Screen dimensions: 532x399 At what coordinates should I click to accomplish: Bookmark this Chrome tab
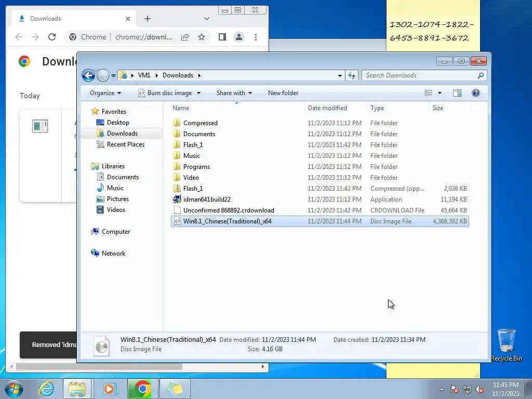tap(202, 37)
